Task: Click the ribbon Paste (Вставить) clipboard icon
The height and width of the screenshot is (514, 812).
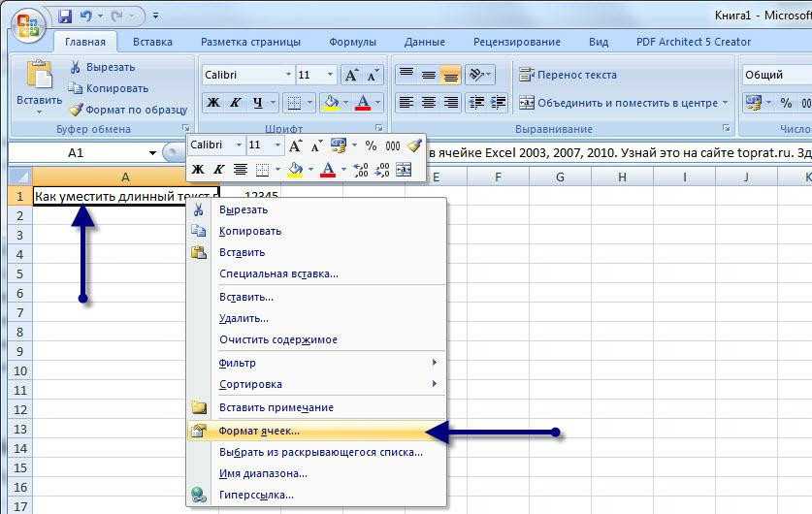Action: 40,75
